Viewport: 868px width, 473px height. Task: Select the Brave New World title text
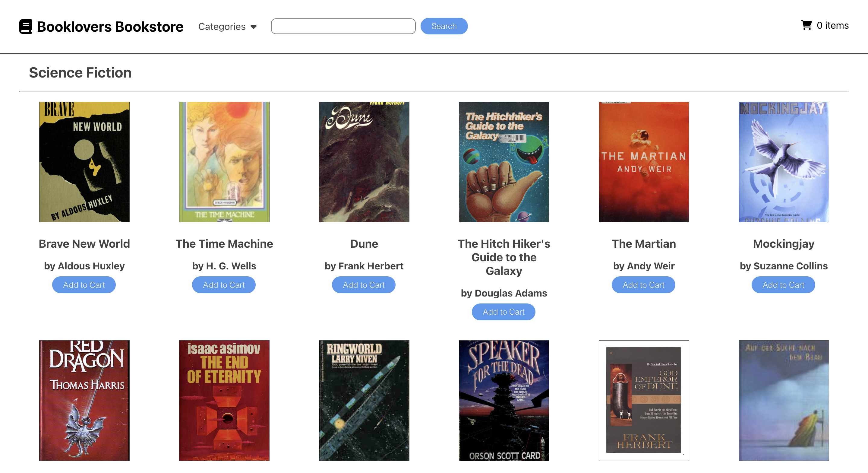[x=84, y=244]
